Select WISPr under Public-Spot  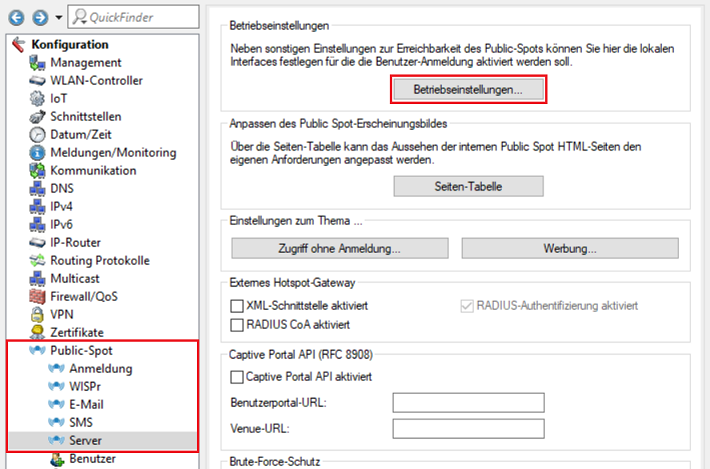(85, 386)
